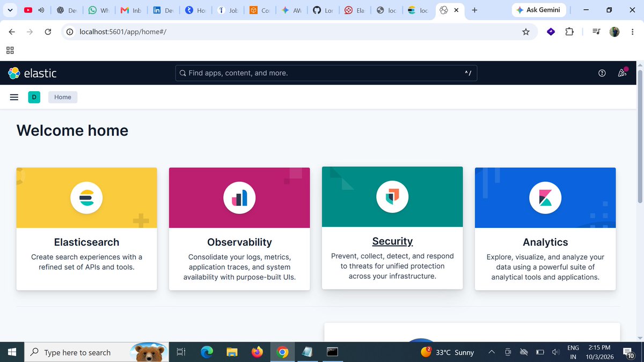Switch to the WhatsApp tab
644x362 pixels.
coord(99,10)
